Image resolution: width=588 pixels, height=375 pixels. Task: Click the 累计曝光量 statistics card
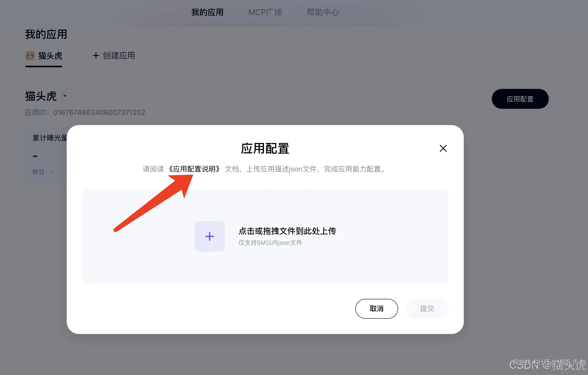coord(50,138)
